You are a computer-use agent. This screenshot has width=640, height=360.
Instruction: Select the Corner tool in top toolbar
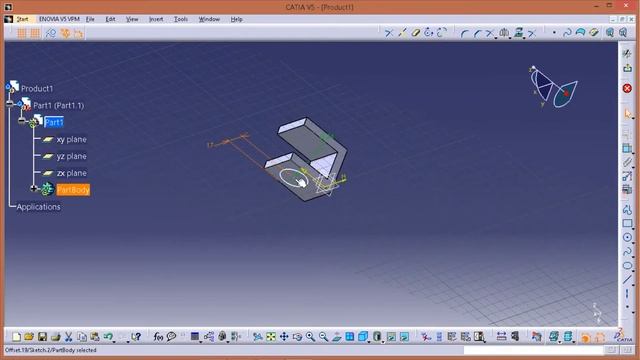click(464, 33)
